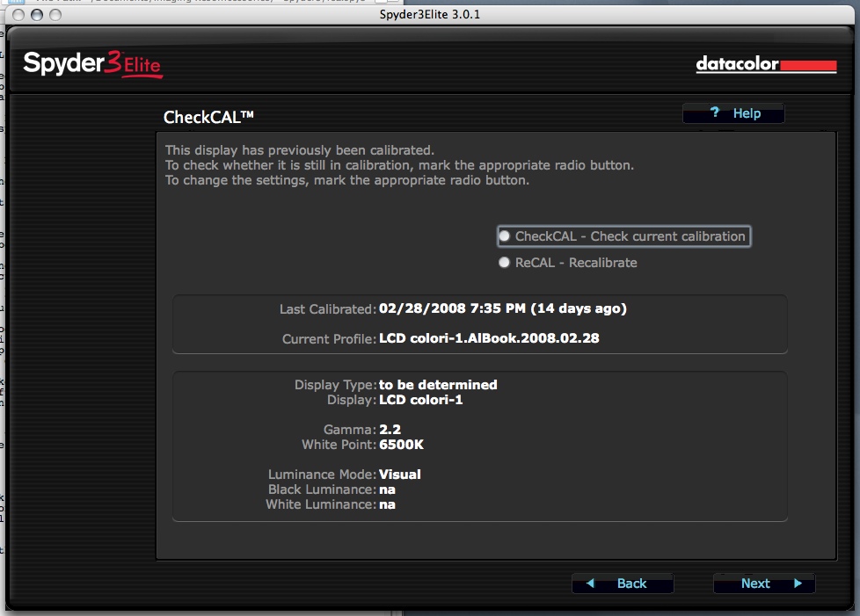This screenshot has width=860, height=616.
Task: Click the question mark icon beside Help
Action: [715, 113]
